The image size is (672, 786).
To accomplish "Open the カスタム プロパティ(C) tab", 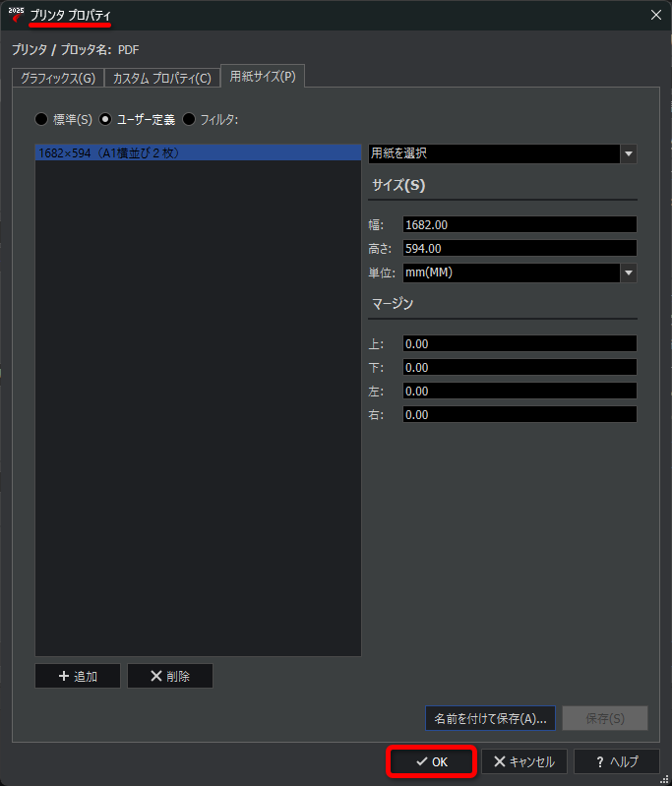I will pos(161,78).
